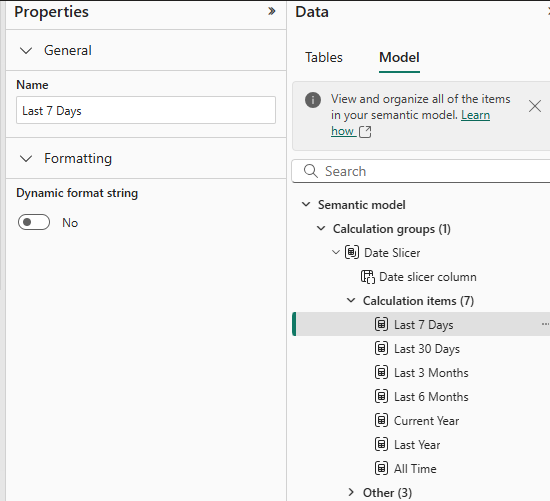Click the Last 7 Days item icon
Screen dimensions: 550x501
381,324
